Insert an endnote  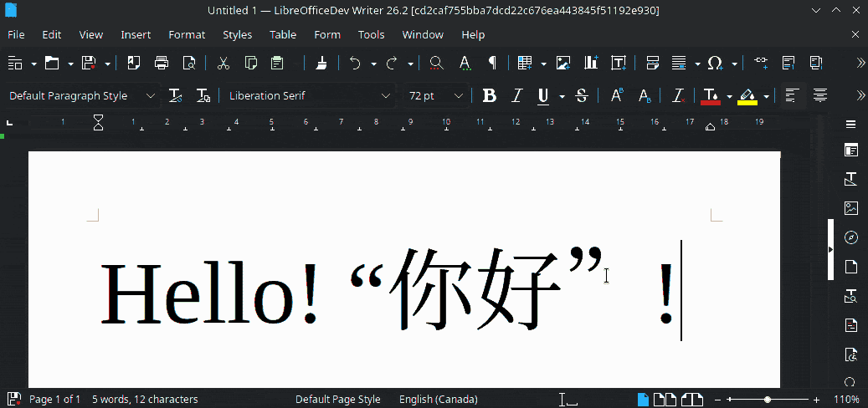(815, 63)
